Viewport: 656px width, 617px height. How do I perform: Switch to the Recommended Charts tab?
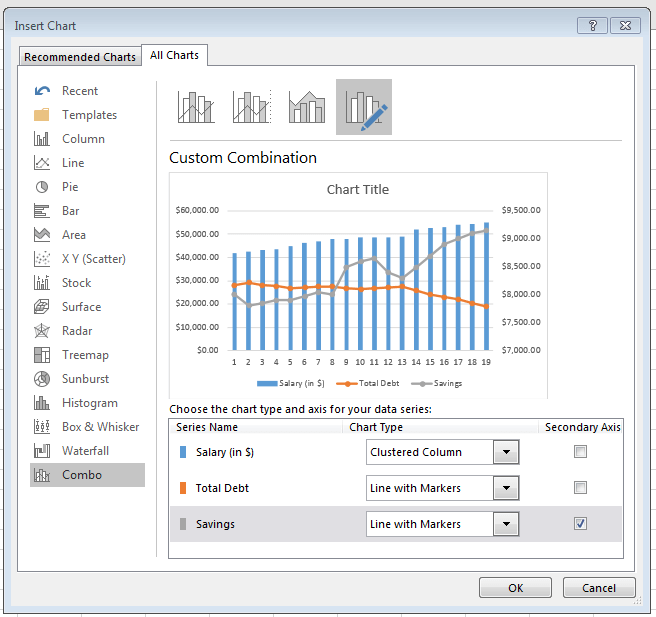tap(80, 57)
